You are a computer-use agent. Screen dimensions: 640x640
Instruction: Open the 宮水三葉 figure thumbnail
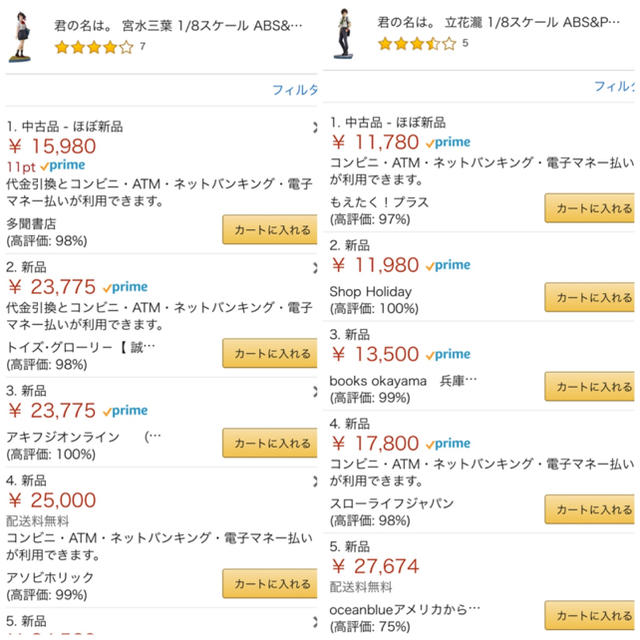[x=20, y=37]
